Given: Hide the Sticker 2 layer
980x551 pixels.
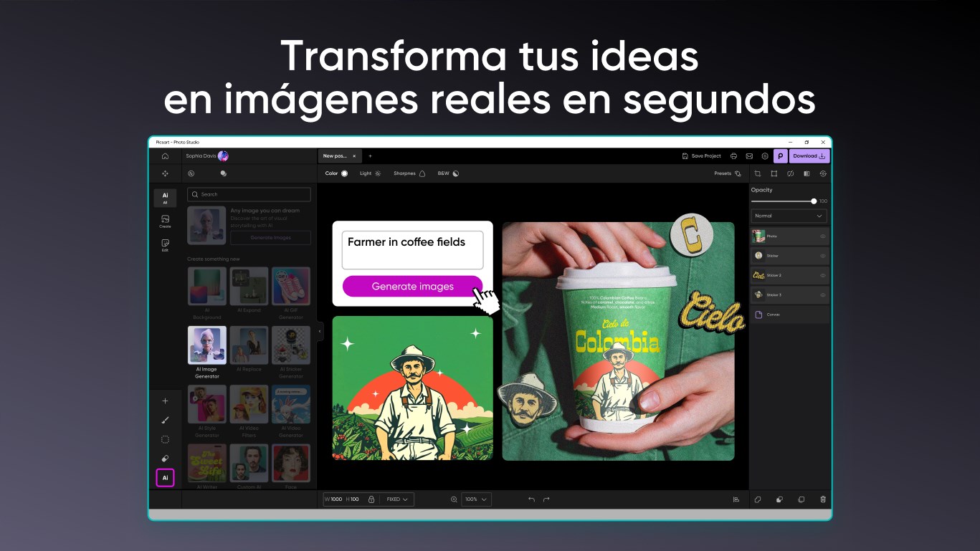Looking at the screenshot, I should pos(822,275).
